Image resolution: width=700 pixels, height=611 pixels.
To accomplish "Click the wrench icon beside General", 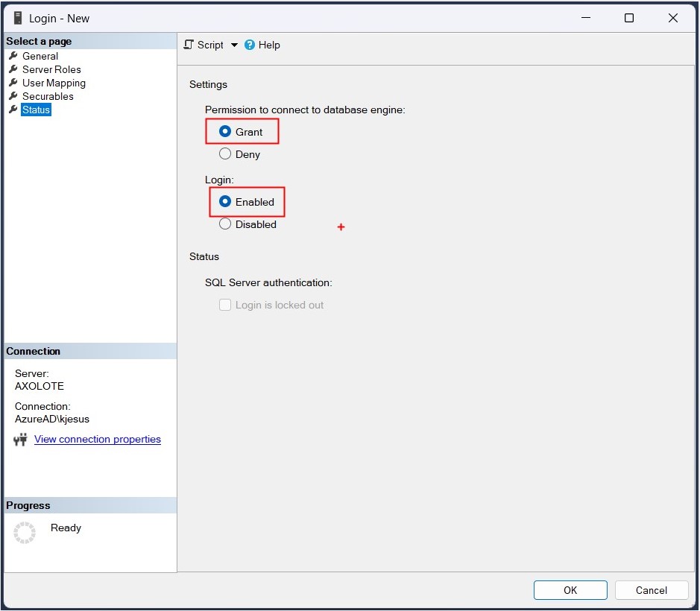I will pyautogui.click(x=13, y=56).
